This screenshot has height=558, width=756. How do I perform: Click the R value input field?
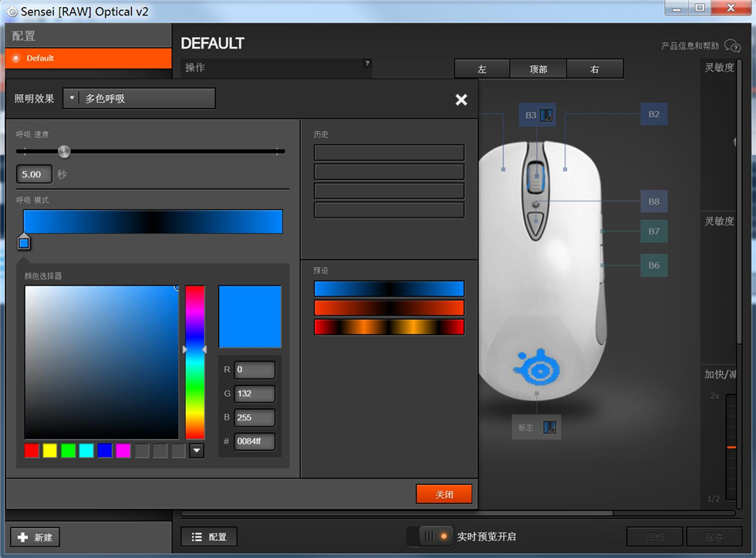pyautogui.click(x=255, y=370)
